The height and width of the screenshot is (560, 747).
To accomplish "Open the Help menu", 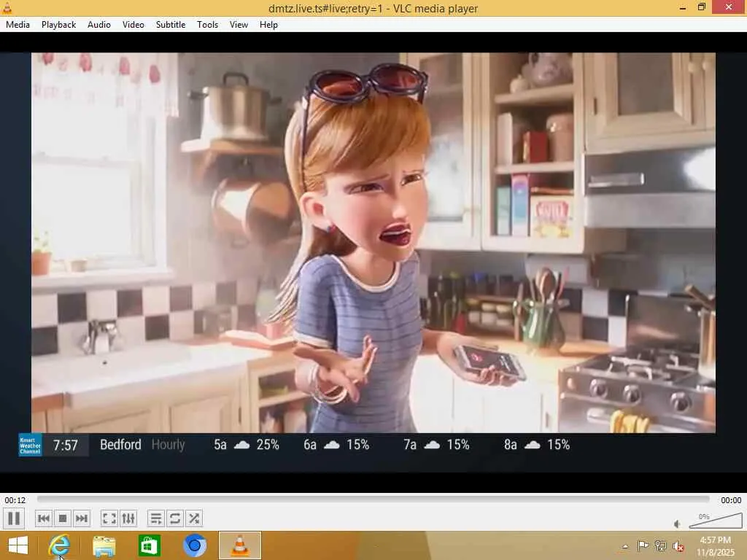I will (x=268, y=25).
